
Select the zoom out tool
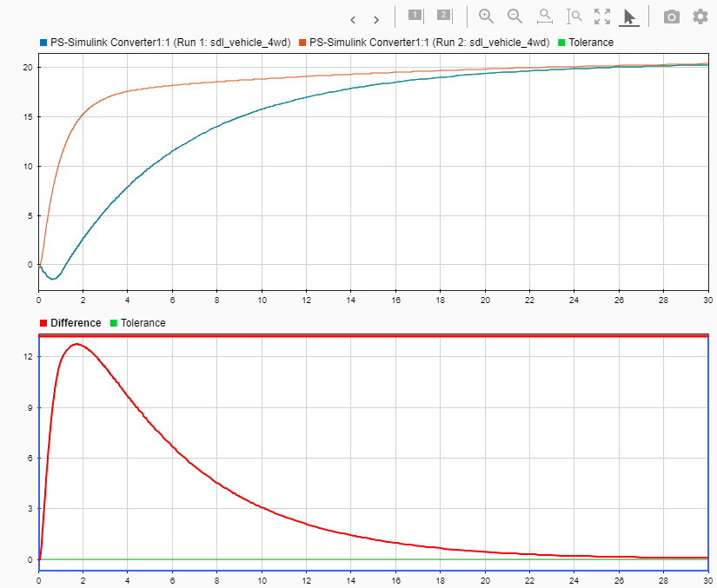click(x=515, y=17)
